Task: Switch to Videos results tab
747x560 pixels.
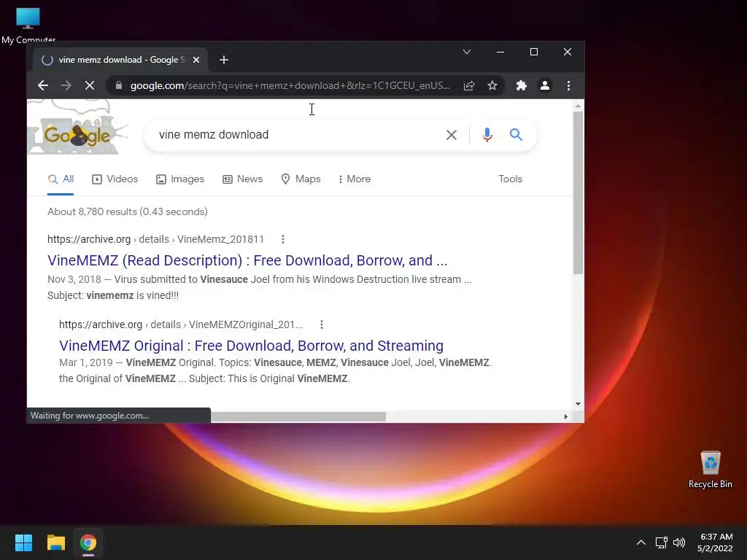Action: tap(115, 179)
